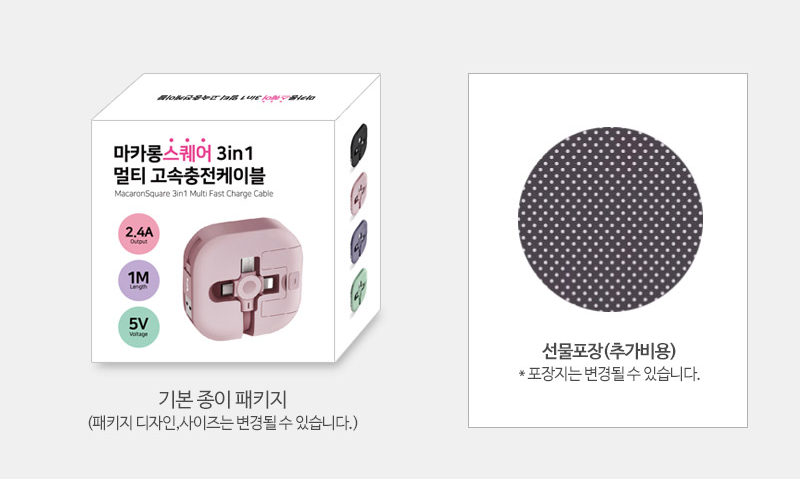Click the upside-down text on box top
800x479 pixels.
point(236,97)
